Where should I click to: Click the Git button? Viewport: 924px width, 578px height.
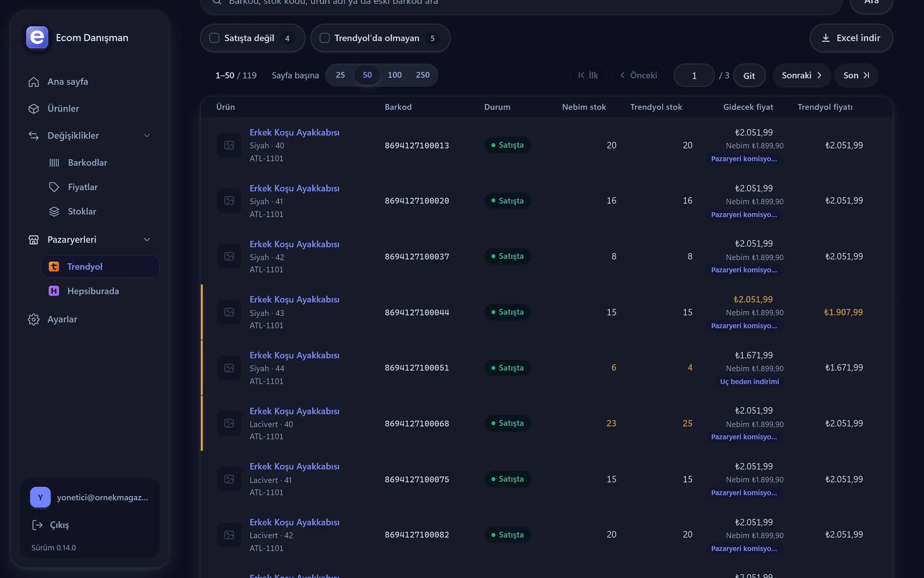[x=749, y=76]
